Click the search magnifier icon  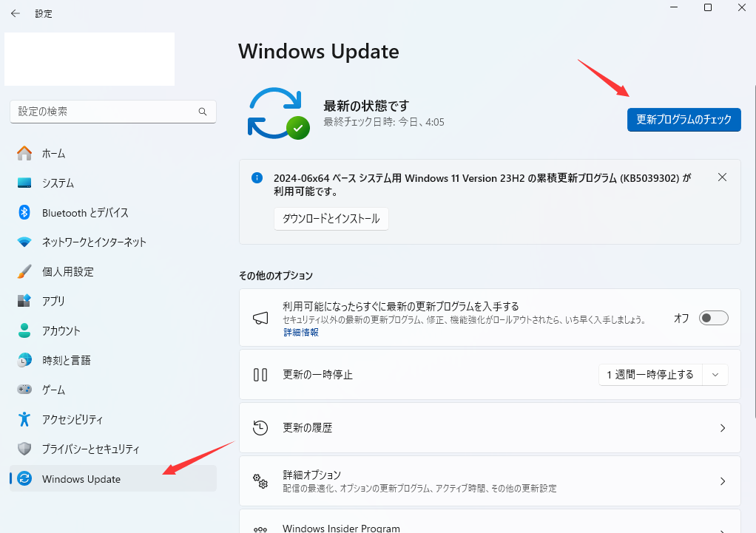pyautogui.click(x=203, y=112)
